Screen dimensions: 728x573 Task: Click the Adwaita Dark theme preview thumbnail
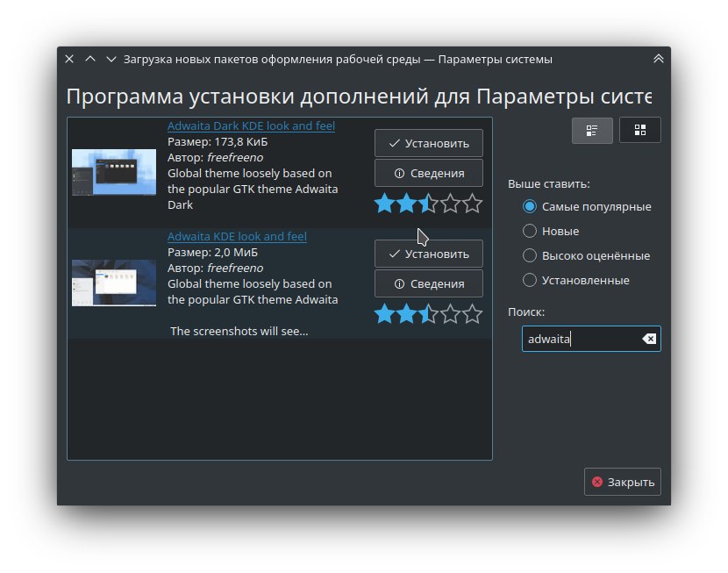coord(114,172)
